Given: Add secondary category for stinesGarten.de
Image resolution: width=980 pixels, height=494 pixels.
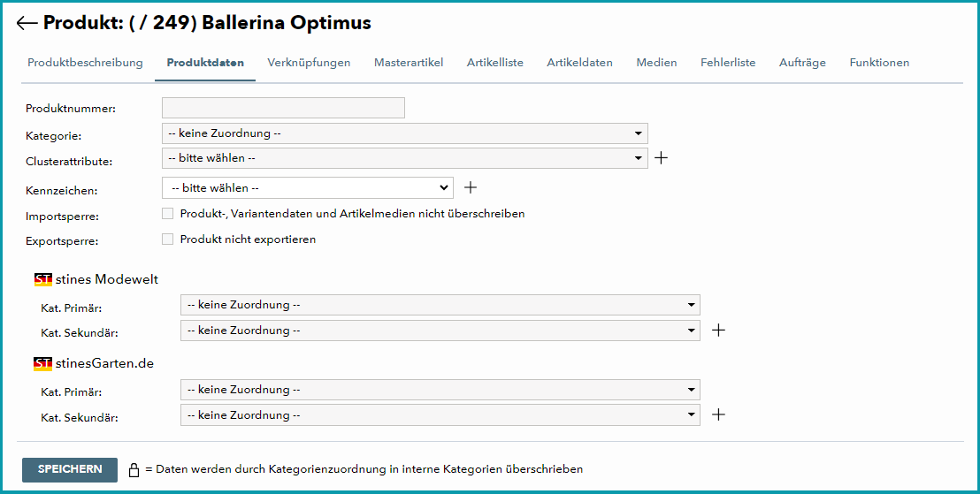Looking at the screenshot, I should [719, 414].
